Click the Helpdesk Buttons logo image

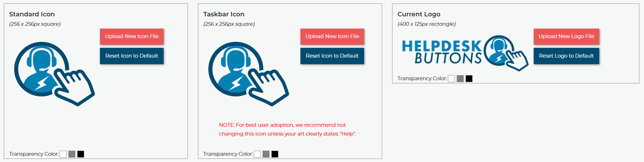[x=465, y=53]
